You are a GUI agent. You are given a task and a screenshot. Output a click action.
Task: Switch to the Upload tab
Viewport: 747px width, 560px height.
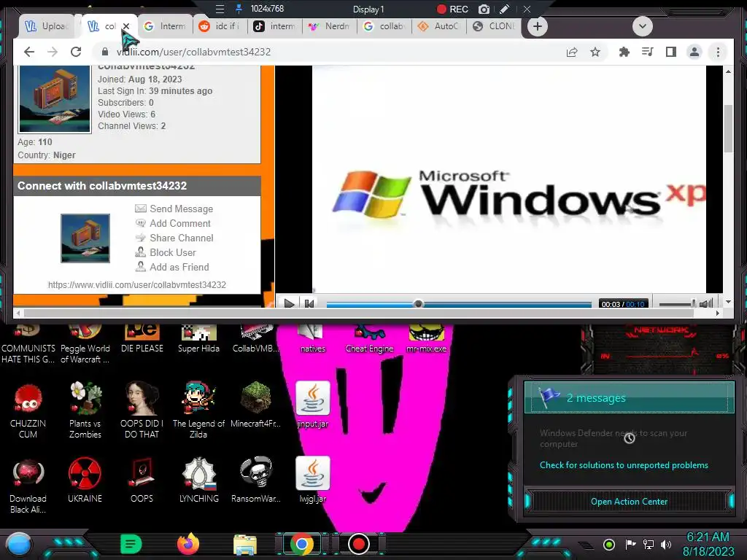click(x=48, y=26)
